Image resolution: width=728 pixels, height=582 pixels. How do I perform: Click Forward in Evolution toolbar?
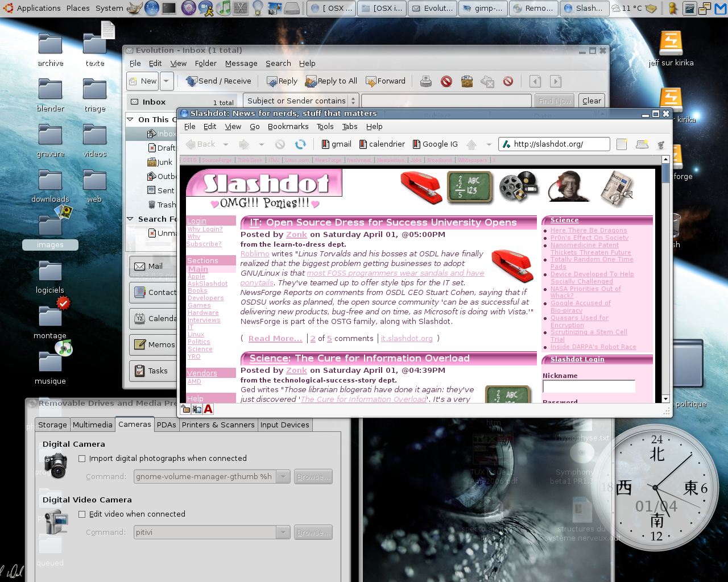coord(386,81)
